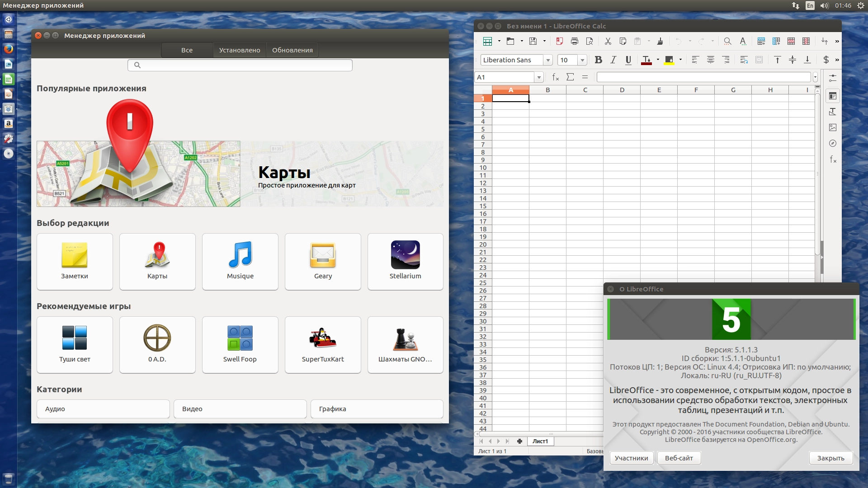
Task: Click Delete Rows icon in Calc toolbar
Action: [791, 41]
